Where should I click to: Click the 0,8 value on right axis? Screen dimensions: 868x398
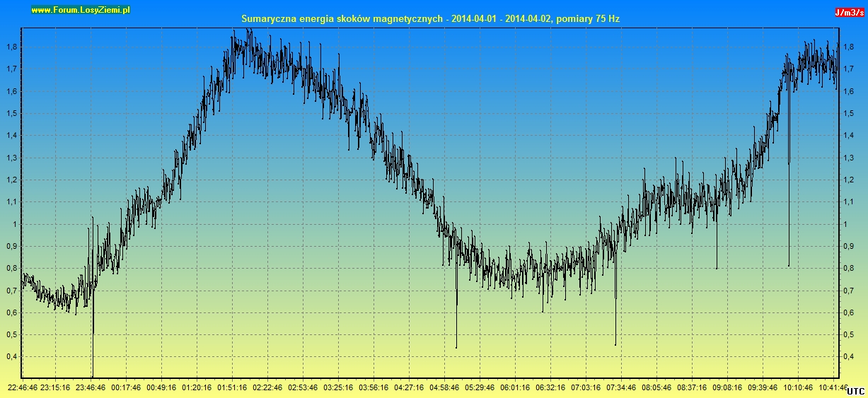[848, 268]
